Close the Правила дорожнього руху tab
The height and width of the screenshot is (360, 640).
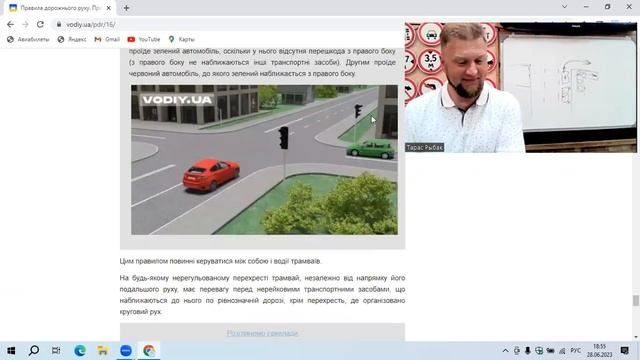[109, 8]
